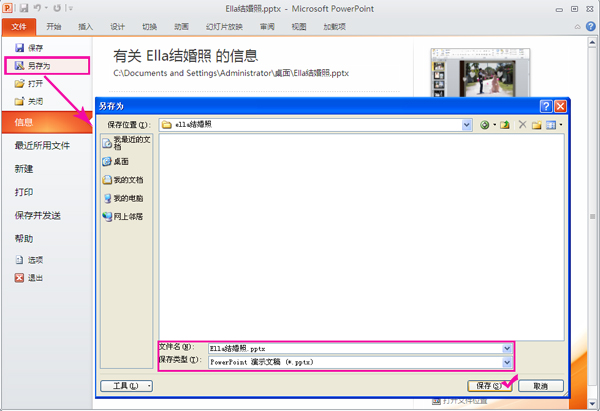The width and height of the screenshot is (600, 411).
Task: Switch to the 文件 tab
Action: tap(19, 26)
